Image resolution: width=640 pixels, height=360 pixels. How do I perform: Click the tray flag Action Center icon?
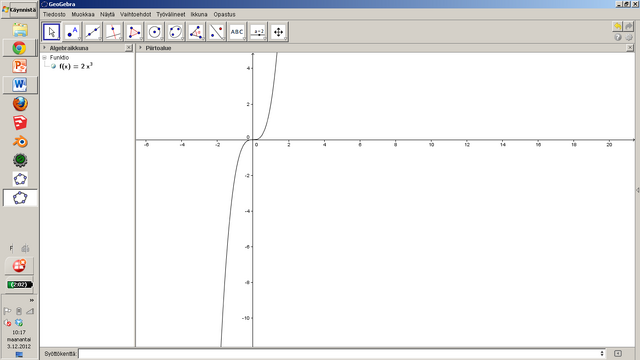tap(7, 311)
